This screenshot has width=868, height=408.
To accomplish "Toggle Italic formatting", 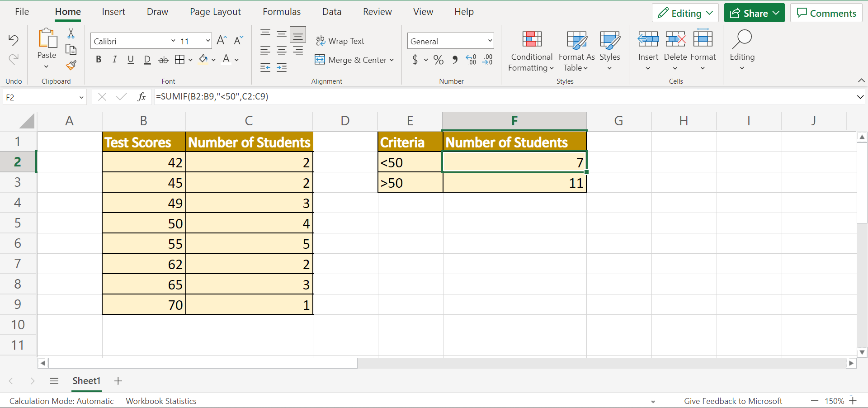I will [115, 60].
